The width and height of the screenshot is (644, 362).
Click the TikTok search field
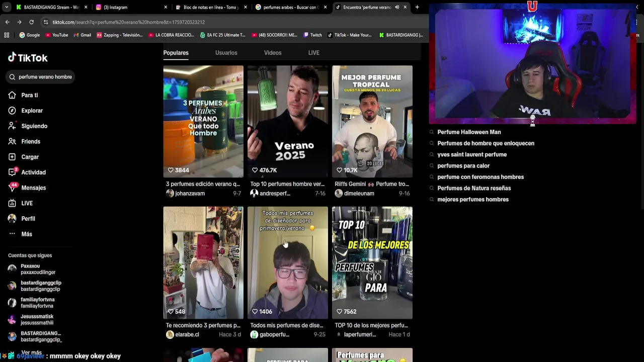coord(40,77)
